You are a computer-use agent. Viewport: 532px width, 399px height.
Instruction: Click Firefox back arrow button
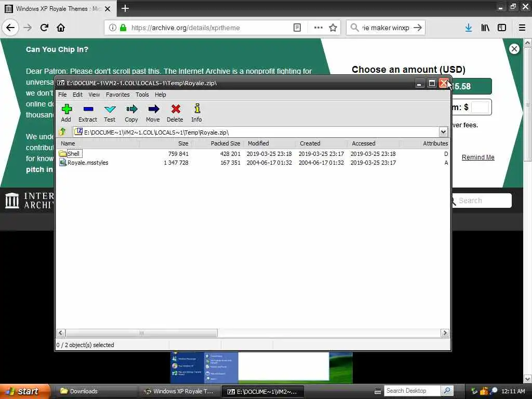click(x=10, y=28)
